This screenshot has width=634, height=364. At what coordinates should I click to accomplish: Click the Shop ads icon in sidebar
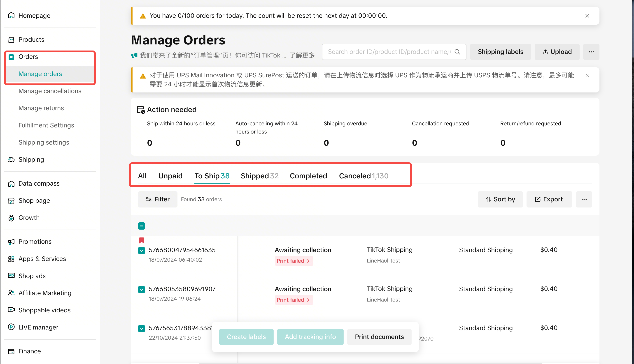click(11, 276)
